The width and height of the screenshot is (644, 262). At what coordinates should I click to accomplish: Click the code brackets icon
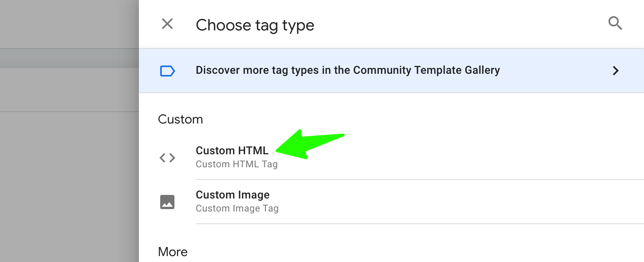click(x=167, y=158)
